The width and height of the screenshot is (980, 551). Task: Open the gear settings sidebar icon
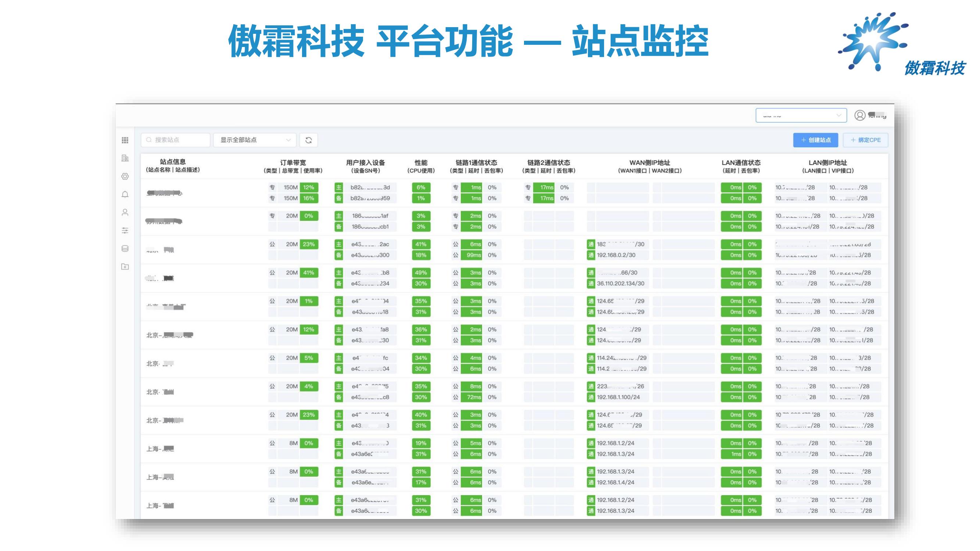[125, 176]
